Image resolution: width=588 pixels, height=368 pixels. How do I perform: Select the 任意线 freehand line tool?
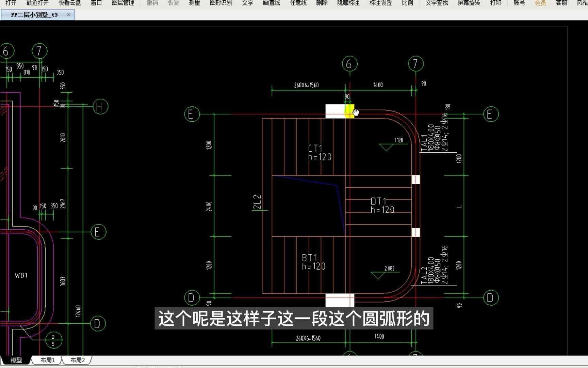click(x=297, y=3)
